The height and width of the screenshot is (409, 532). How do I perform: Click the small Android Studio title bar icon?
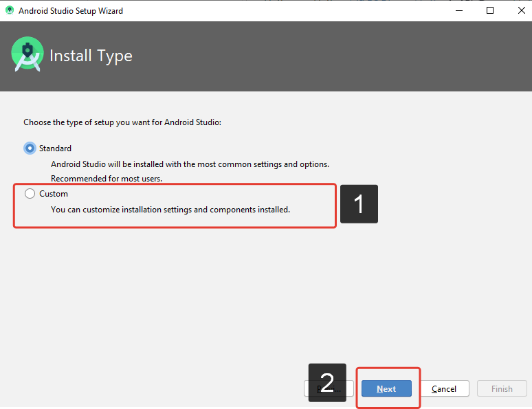pyautogui.click(x=10, y=11)
